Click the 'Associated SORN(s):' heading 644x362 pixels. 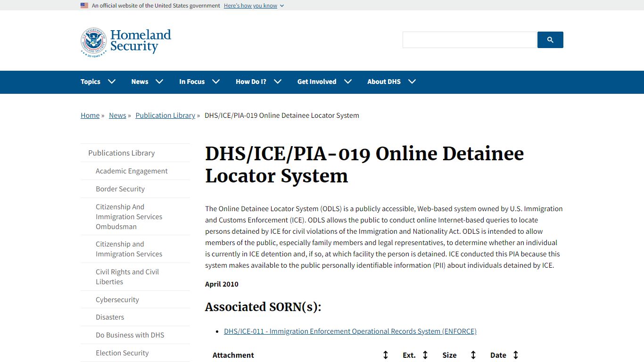(x=263, y=307)
